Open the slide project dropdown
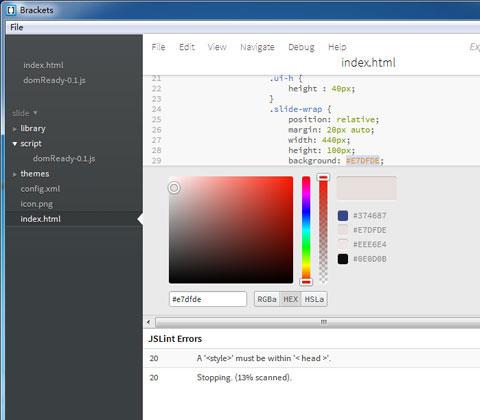480x420 pixels. [x=25, y=113]
